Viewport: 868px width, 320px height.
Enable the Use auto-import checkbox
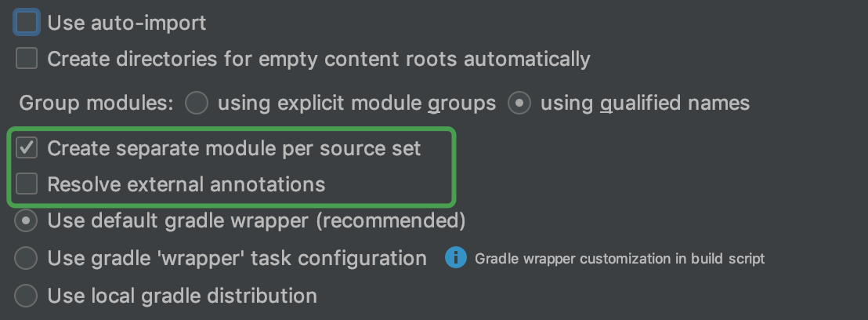(x=27, y=22)
